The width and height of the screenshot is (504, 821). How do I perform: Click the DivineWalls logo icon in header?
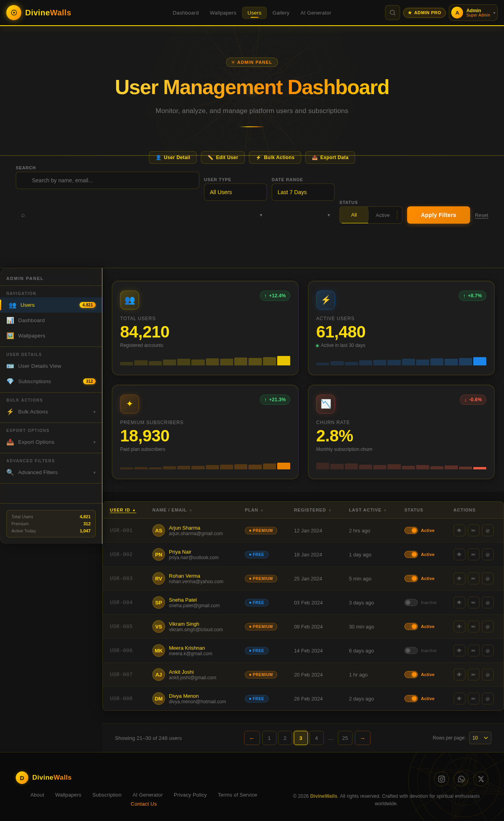[14, 13]
